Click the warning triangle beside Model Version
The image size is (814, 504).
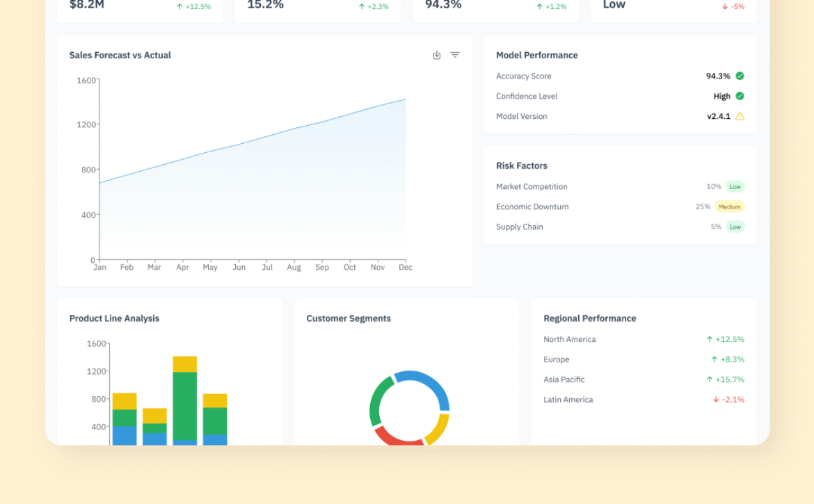click(x=740, y=116)
